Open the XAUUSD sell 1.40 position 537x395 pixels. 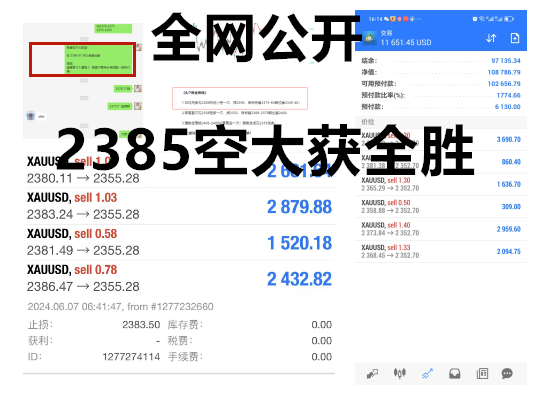pyautogui.click(x=441, y=229)
